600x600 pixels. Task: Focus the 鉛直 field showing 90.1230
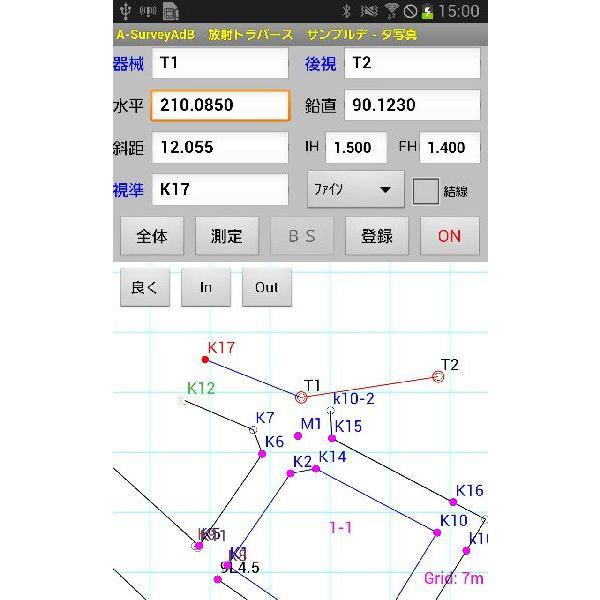pyautogui.click(x=412, y=105)
